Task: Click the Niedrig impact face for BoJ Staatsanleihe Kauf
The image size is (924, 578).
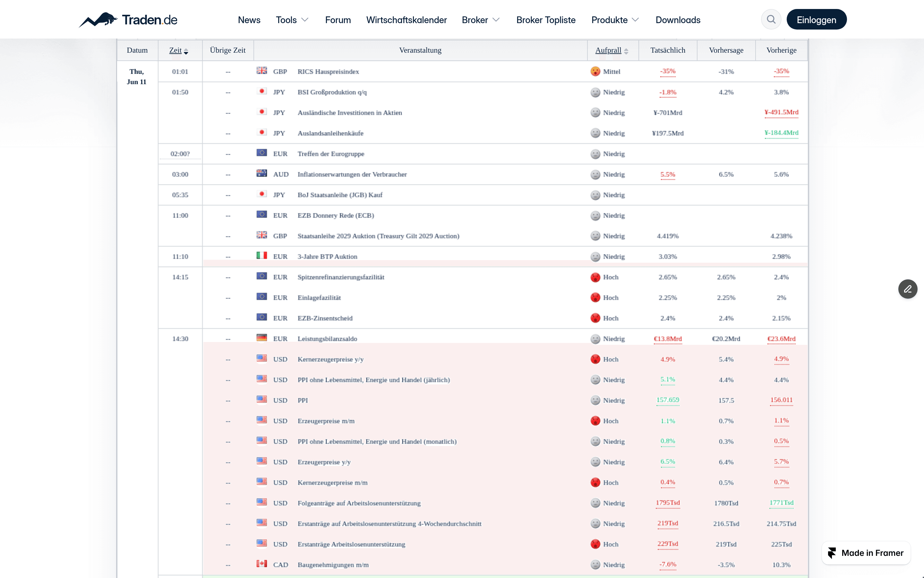Action: click(595, 195)
